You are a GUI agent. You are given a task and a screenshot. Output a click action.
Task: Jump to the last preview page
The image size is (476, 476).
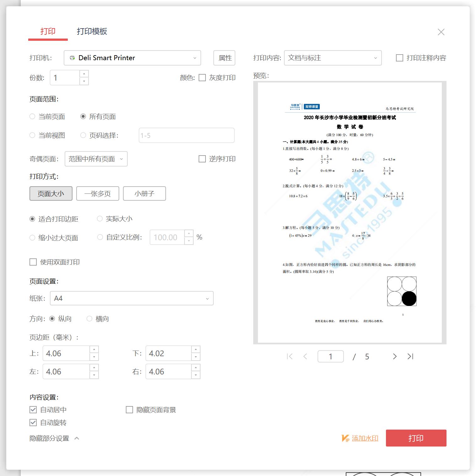(x=410, y=357)
